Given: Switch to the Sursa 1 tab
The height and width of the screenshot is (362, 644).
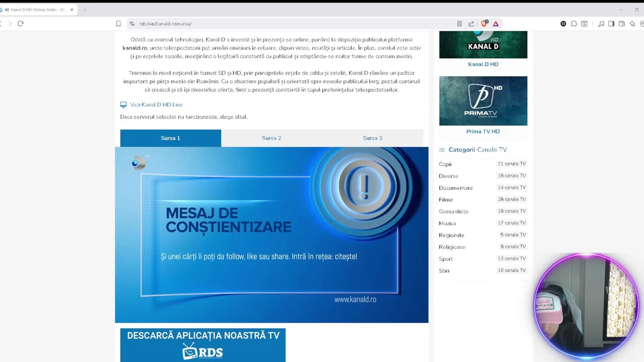Looking at the screenshot, I should pos(171,138).
